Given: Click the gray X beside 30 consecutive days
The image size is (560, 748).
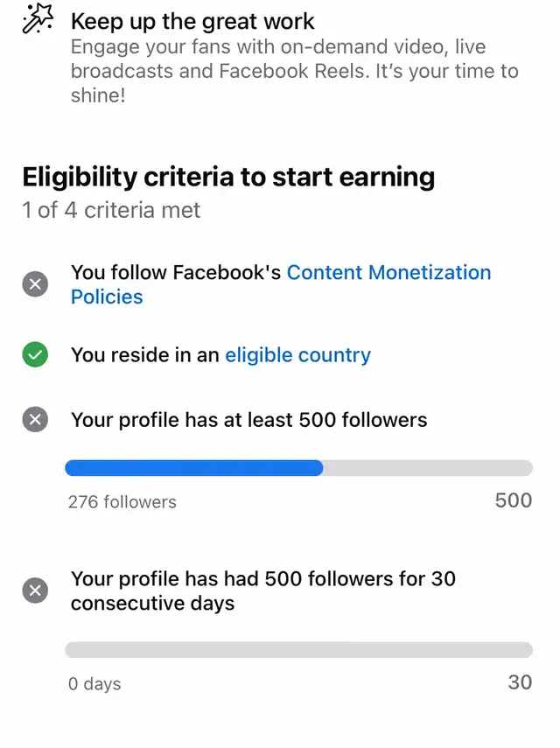Looking at the screenshot, I should (35, 591).
